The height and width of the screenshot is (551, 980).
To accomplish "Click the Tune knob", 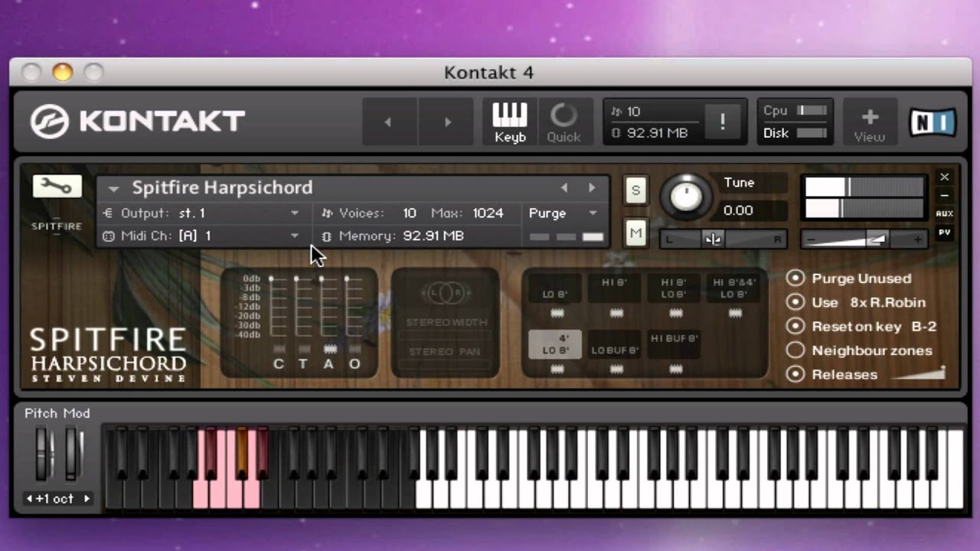I will [x=686, y=196].
